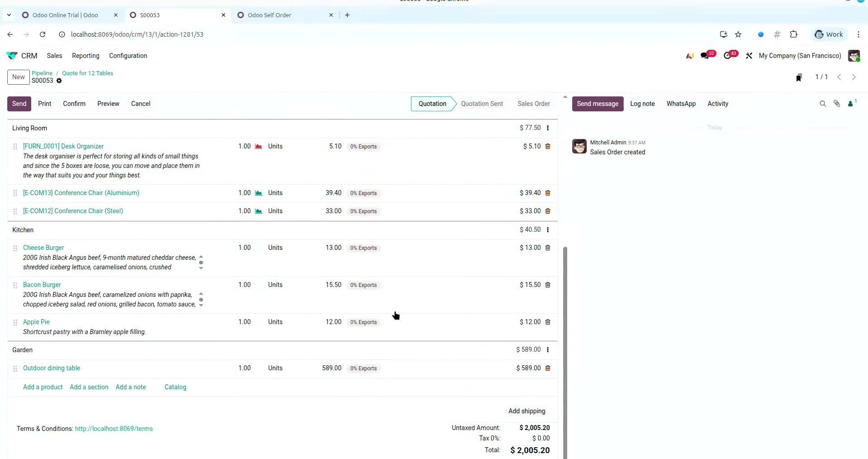Viewport: 868px width, 459px height.
Task: Delete the Desk Organizer order line
Action: [547, 146]
